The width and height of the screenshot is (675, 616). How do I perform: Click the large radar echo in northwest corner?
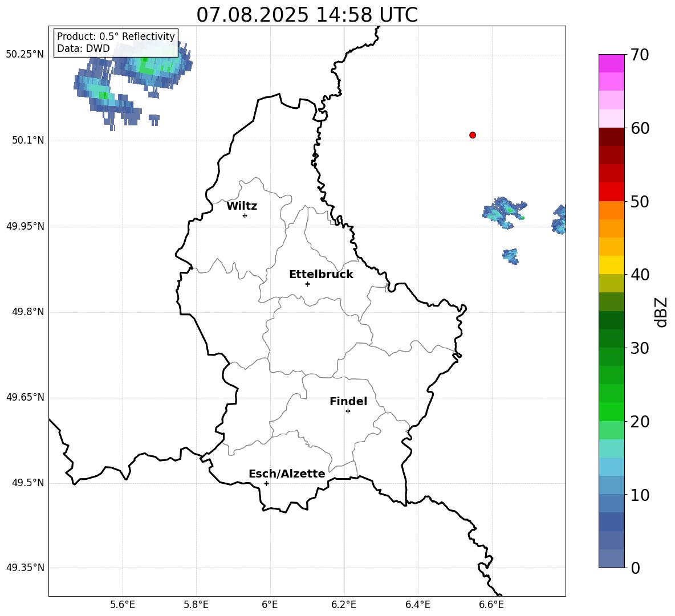(133, 85)
